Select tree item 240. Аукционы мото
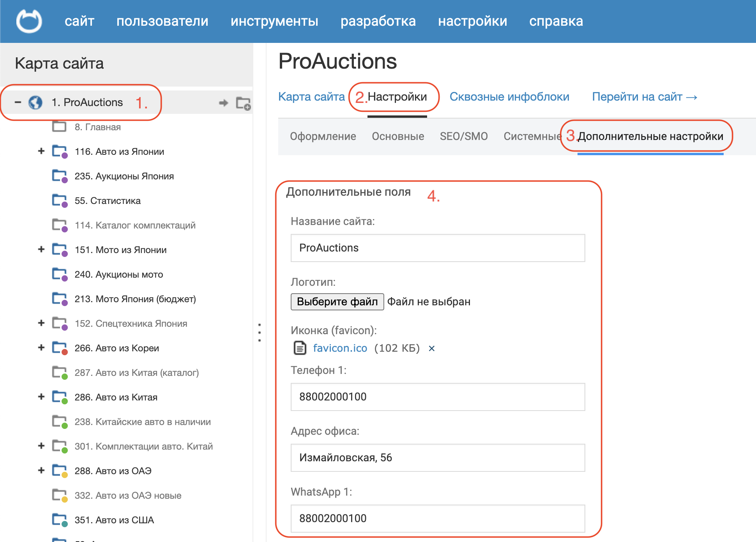 click(118, 275)
